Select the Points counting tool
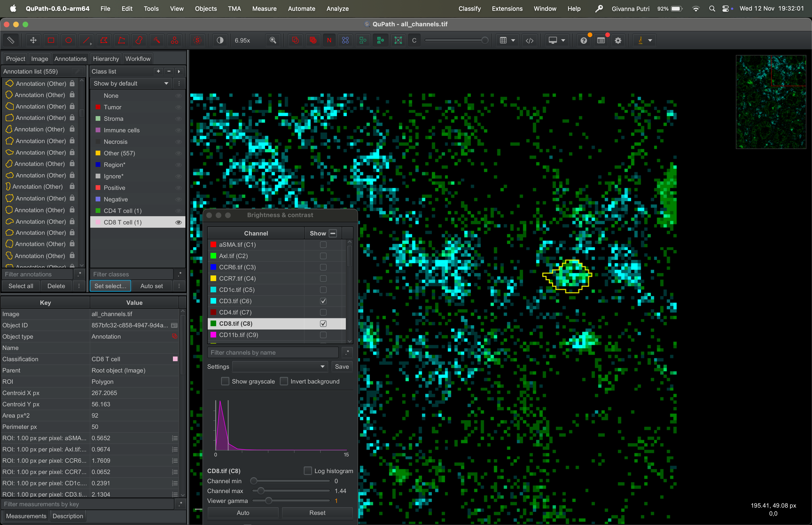This screenshot has width=812, height=525. click(x=175, y=40)
